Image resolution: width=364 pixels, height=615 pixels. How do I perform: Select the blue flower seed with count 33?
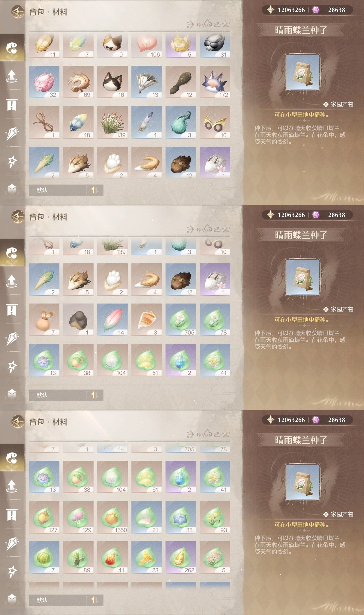point(181,517)
